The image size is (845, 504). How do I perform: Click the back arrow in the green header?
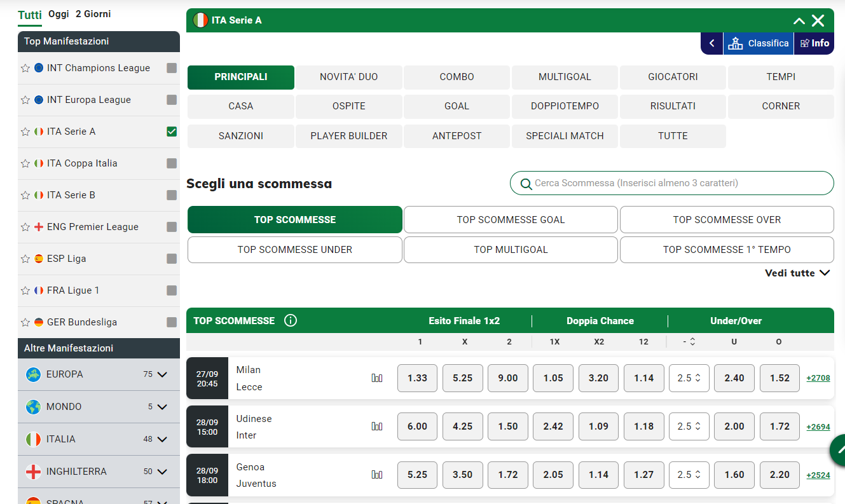(x=711, y=43)
